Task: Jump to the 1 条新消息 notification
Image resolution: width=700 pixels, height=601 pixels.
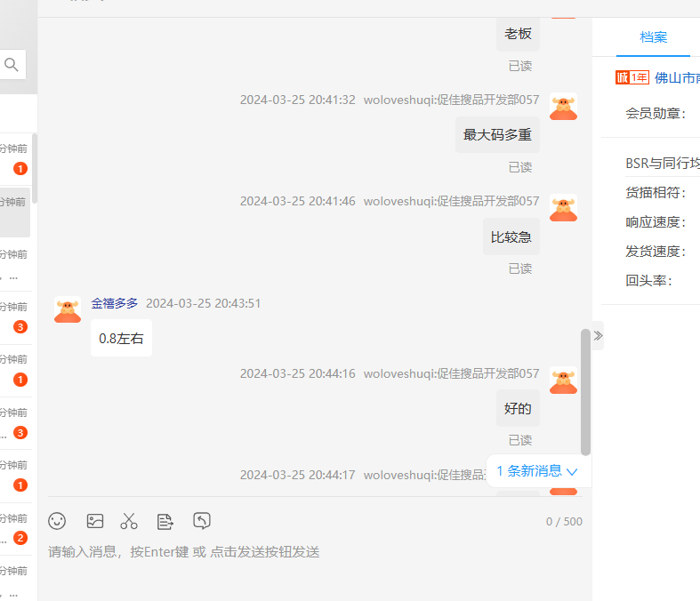Action: tap(537, 471)
